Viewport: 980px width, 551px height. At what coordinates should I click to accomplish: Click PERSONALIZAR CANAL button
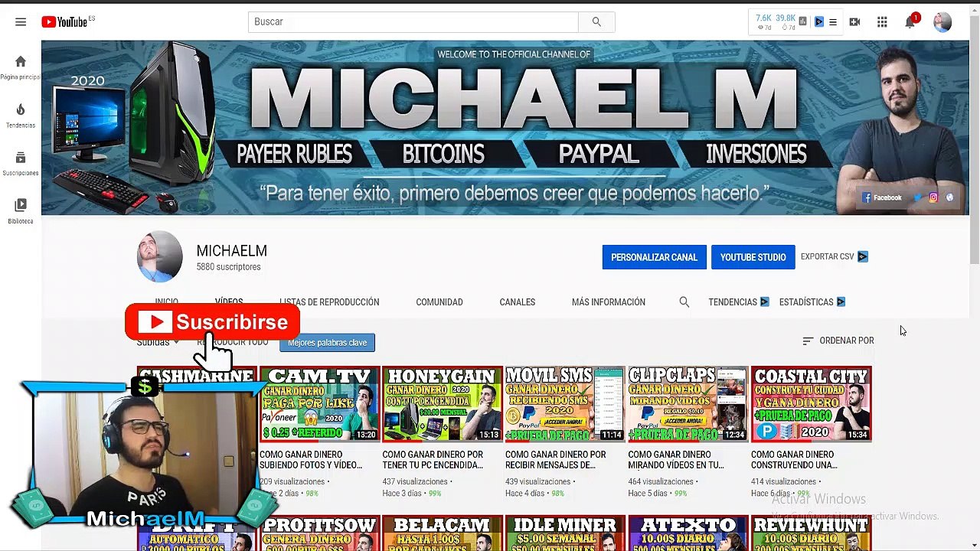654,257
